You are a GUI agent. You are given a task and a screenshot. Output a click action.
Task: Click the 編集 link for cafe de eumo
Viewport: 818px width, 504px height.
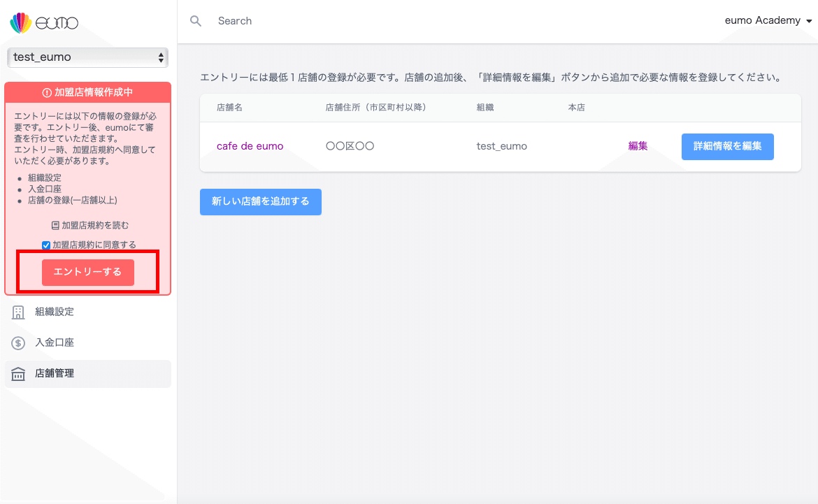coord(638,146)
